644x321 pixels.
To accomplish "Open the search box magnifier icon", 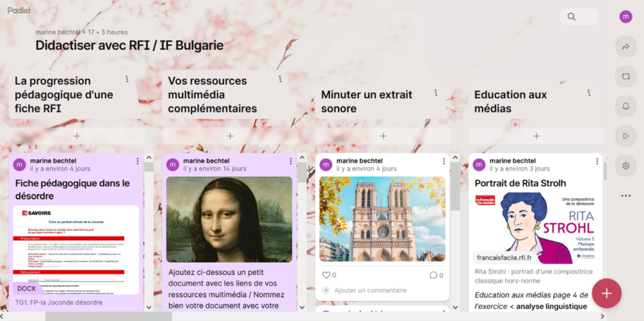I will click(x=571, y=17).
